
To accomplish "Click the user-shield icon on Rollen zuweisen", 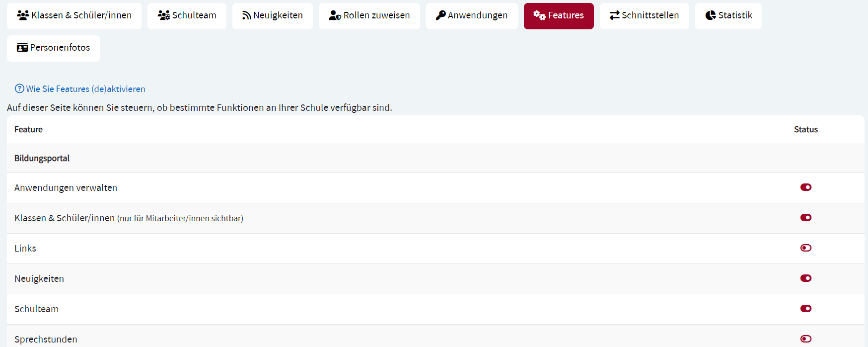I will pyautogui.click(x=335, y=15).
